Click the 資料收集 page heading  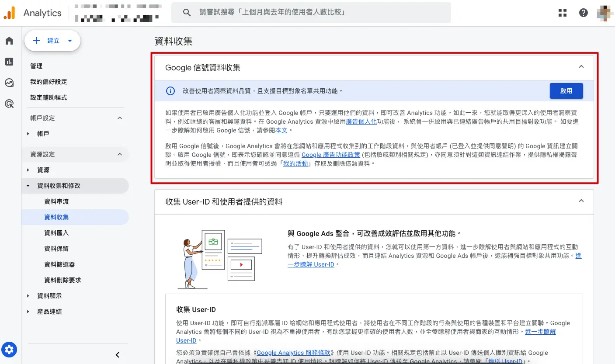[174, 42]
